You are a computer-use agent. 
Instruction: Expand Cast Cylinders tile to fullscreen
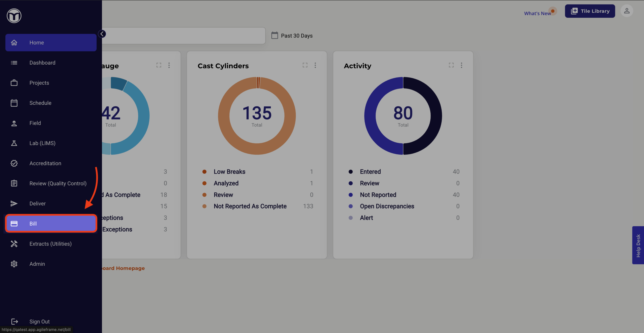click(305, 65)
